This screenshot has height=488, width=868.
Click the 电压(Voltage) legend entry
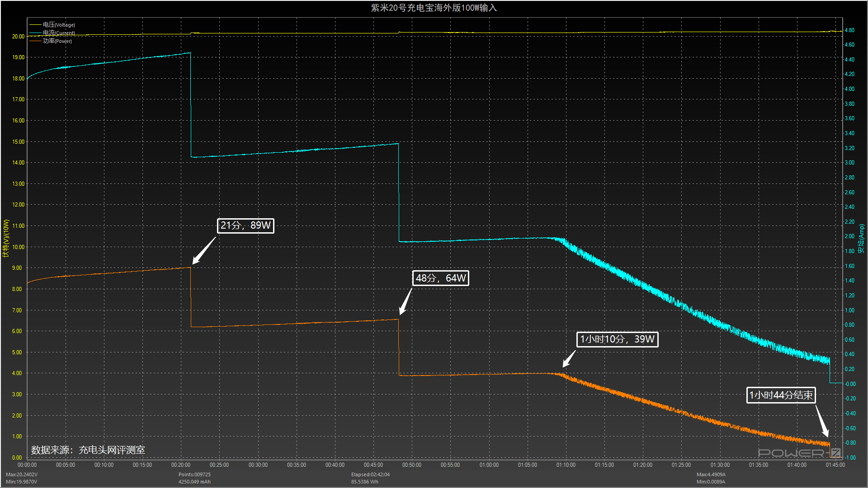(x=52, y=25)
